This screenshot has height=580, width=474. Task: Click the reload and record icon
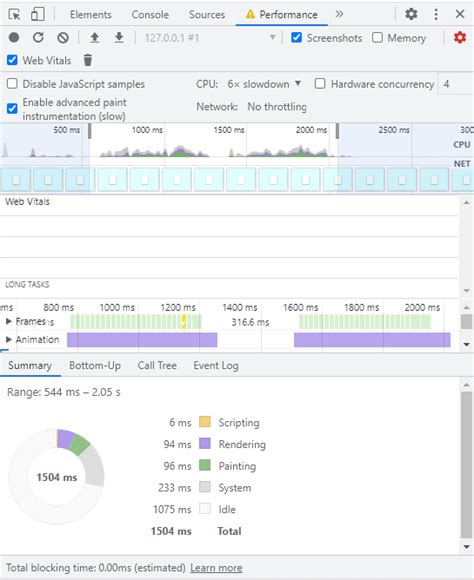pos(38,38)
